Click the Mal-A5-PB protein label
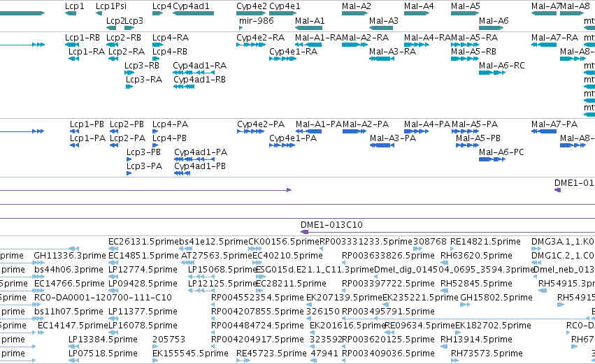The image size is (595, 364). click(x=478, y=138)
